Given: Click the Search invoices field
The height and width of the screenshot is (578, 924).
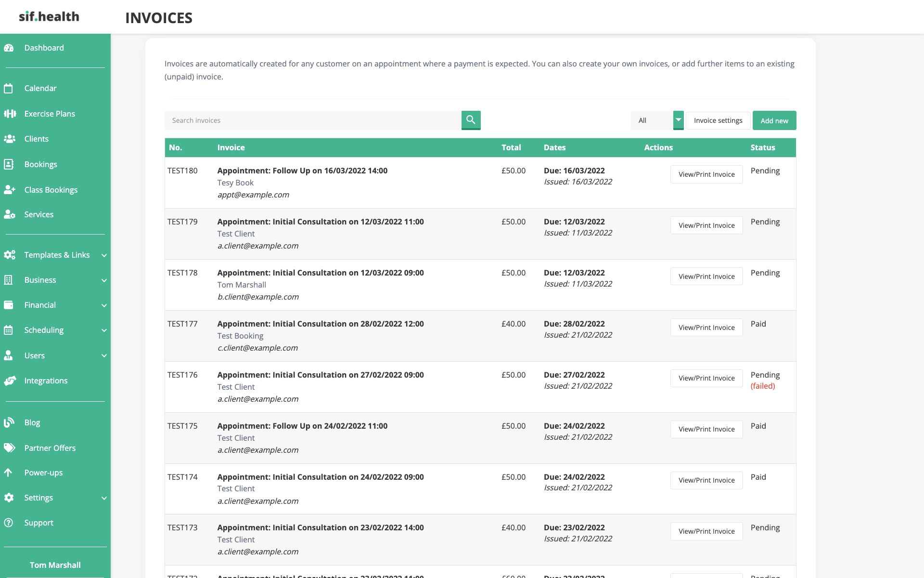Looking at the screenshot, I should [313, 120].
